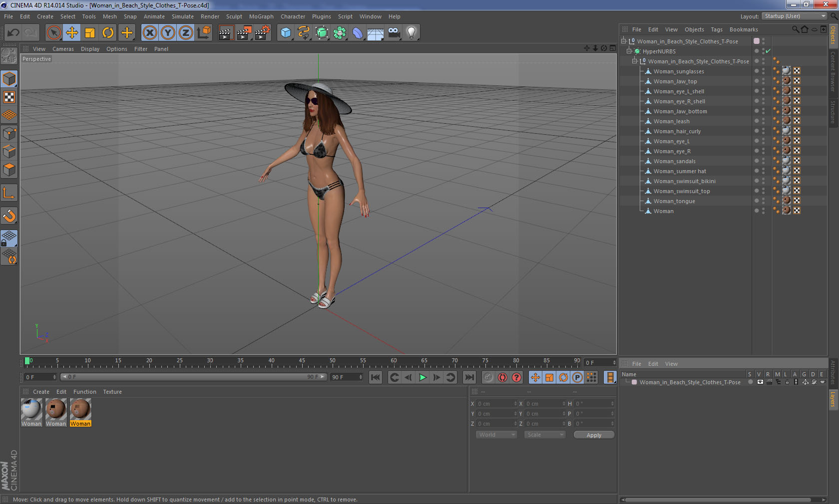Toggle Autokeying button
The width and height of the screenshot is (839, 504).
[x=502, y=377]
